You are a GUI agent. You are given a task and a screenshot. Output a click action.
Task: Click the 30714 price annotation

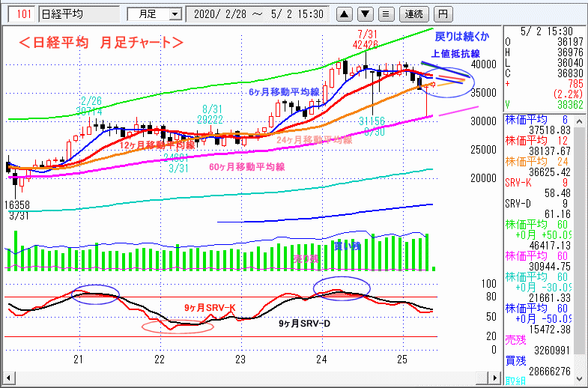[89, 112]
